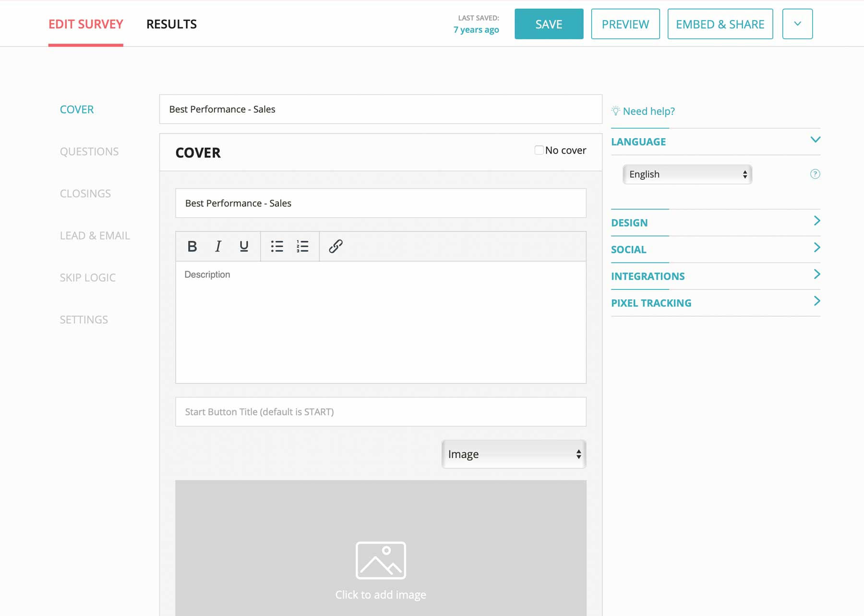The image size is (864, 616).
Task: Click the lightbulb icon beside Need help
Action: tap(615, 111)
